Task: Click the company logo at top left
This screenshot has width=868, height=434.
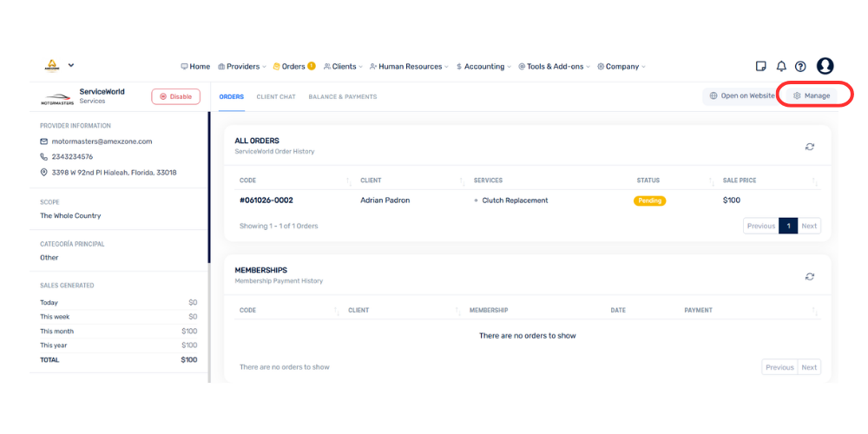Action: [51, 65]
